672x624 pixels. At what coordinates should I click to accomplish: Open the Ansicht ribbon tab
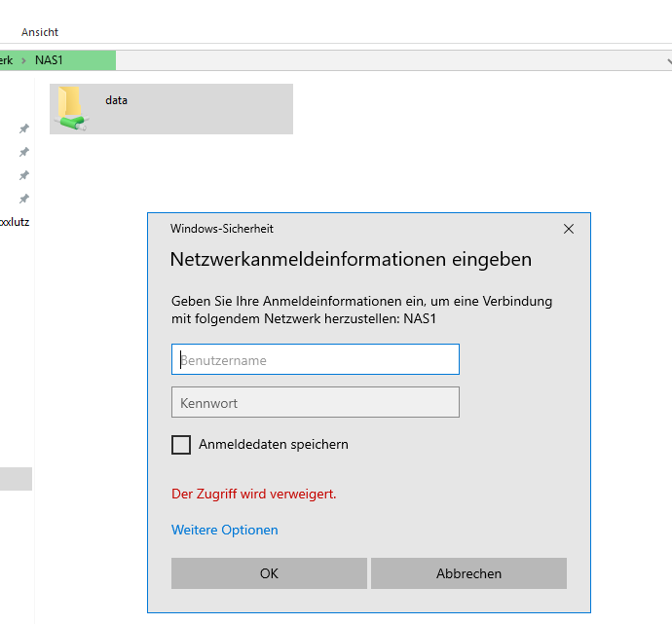[x=40, y=32]
